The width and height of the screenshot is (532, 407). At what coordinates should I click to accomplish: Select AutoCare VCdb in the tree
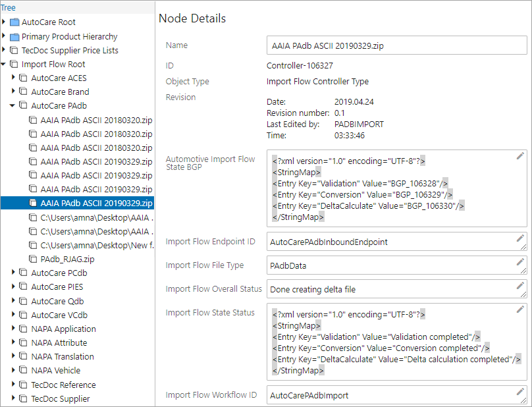59,315
